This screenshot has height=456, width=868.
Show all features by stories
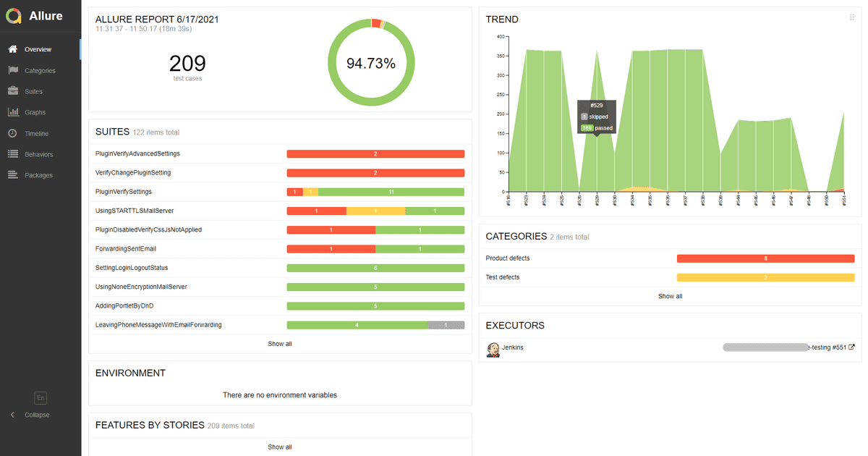(x=280, y=447)
